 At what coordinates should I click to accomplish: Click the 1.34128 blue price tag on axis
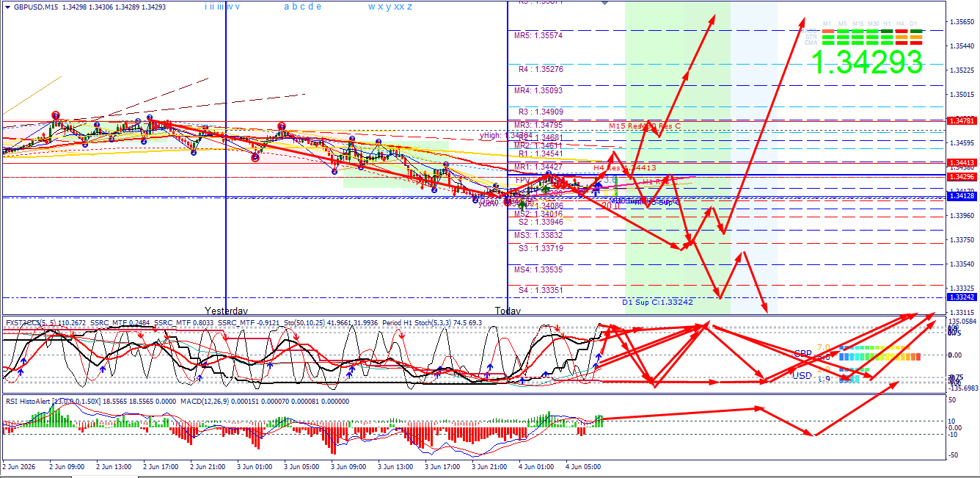coord(960,196)
